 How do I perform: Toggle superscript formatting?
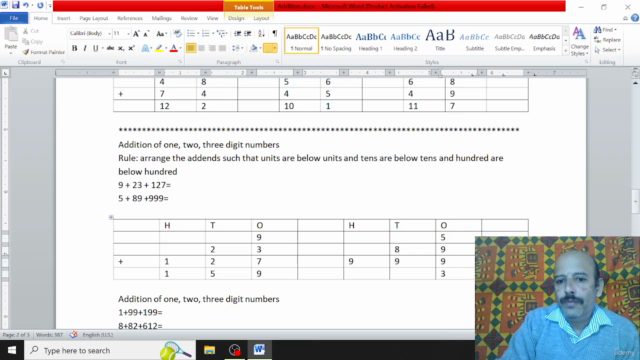tap(131, 48)
